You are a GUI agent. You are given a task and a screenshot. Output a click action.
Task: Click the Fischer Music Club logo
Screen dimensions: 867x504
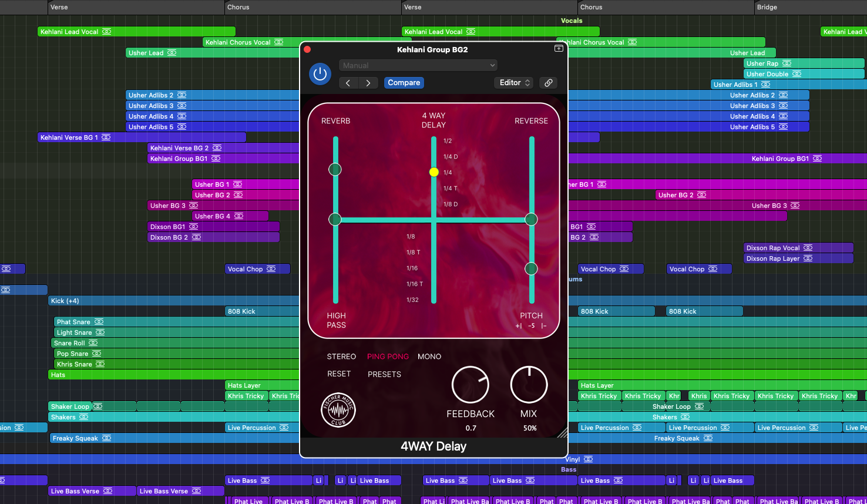tap(338, 410)
